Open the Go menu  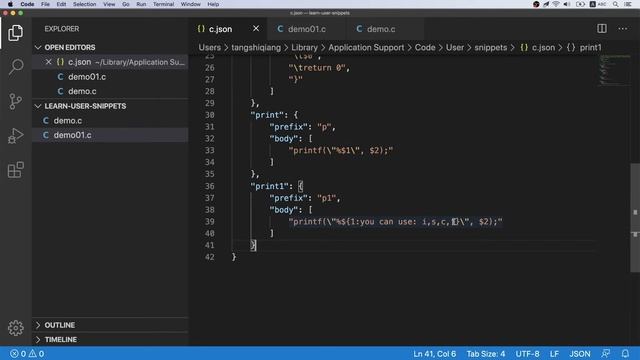click(x=126, y=4)
